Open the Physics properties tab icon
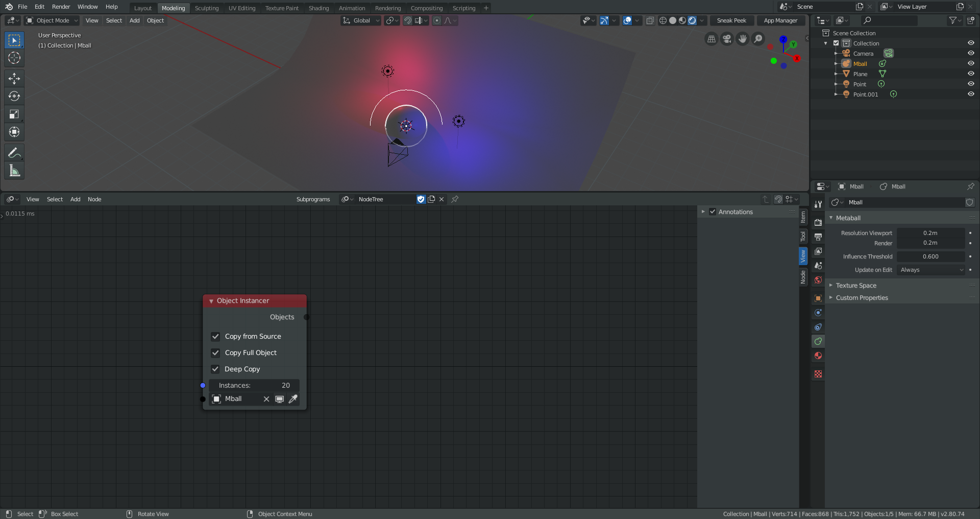 point(818,313)
